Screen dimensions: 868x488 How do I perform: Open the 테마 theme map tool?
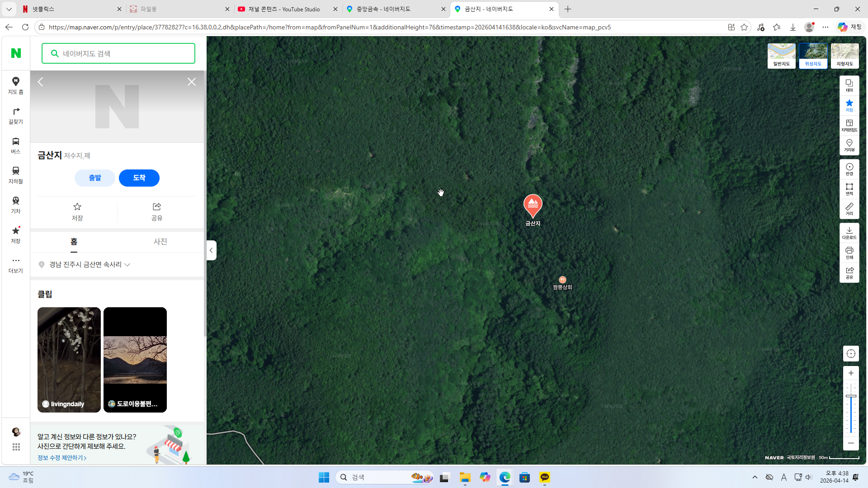tap(849, 85)
